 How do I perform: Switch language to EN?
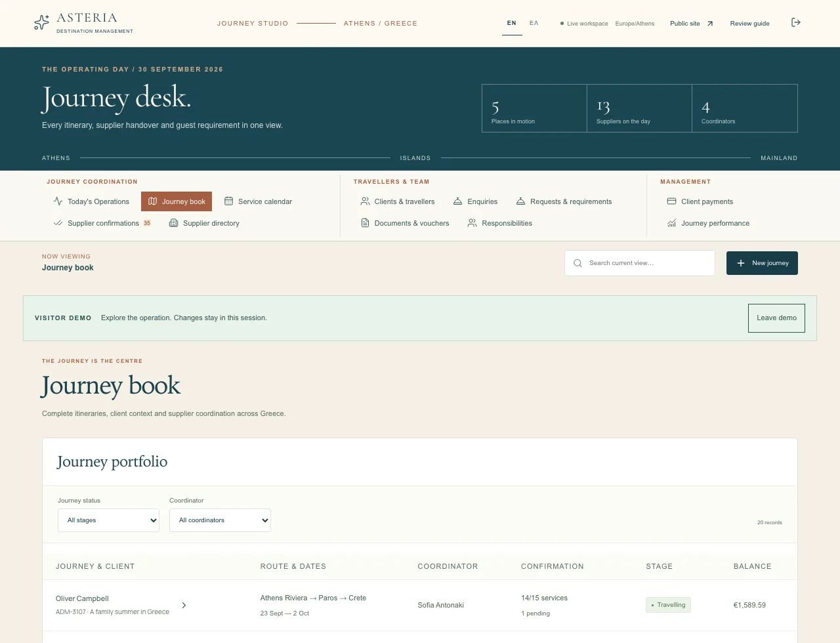click(512, 23)
